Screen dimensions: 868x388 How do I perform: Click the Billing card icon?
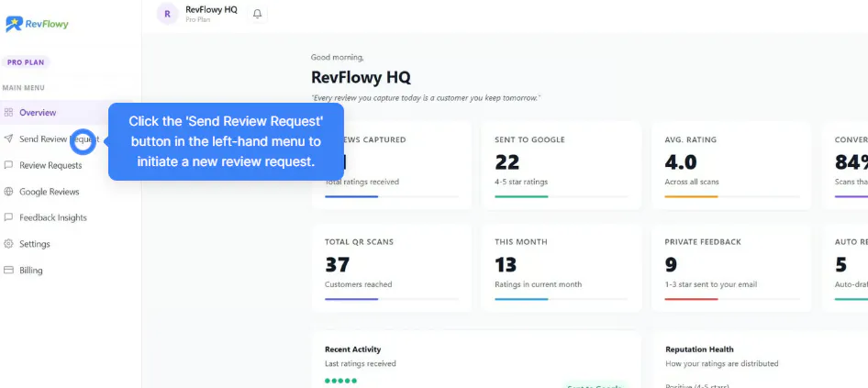8,270
